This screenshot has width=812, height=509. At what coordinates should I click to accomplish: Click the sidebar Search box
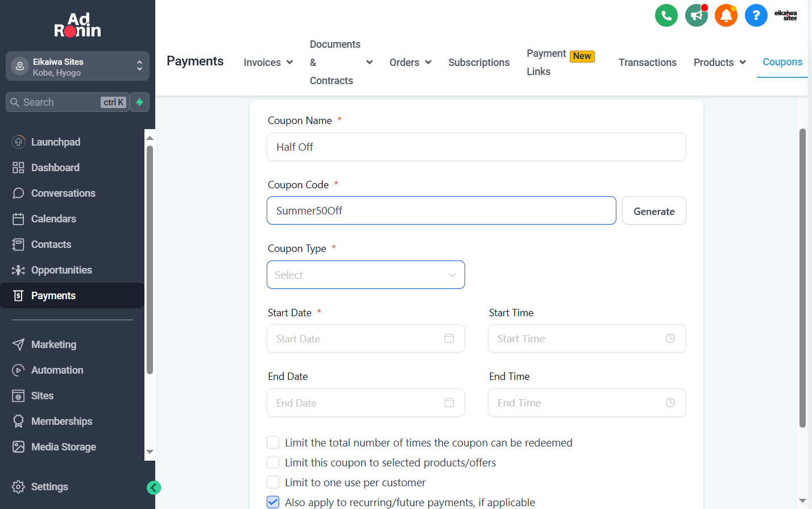point(67,102)
